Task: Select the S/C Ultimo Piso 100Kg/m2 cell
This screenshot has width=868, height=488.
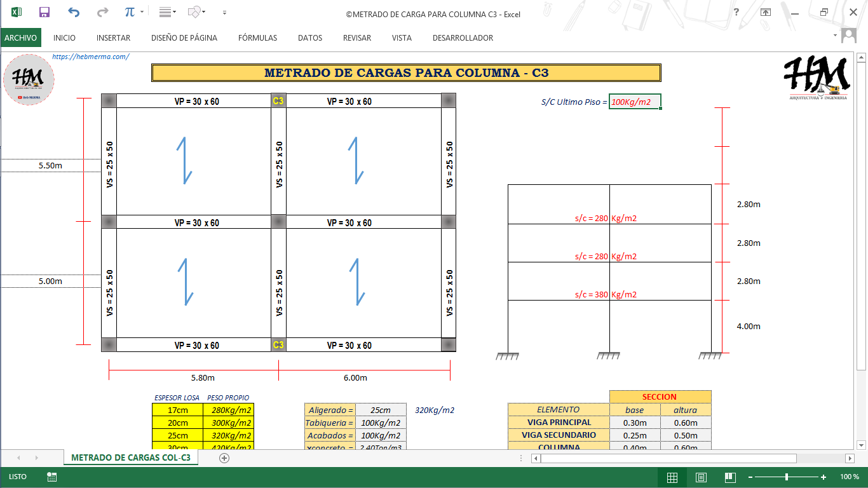Action: pos(634,102)
